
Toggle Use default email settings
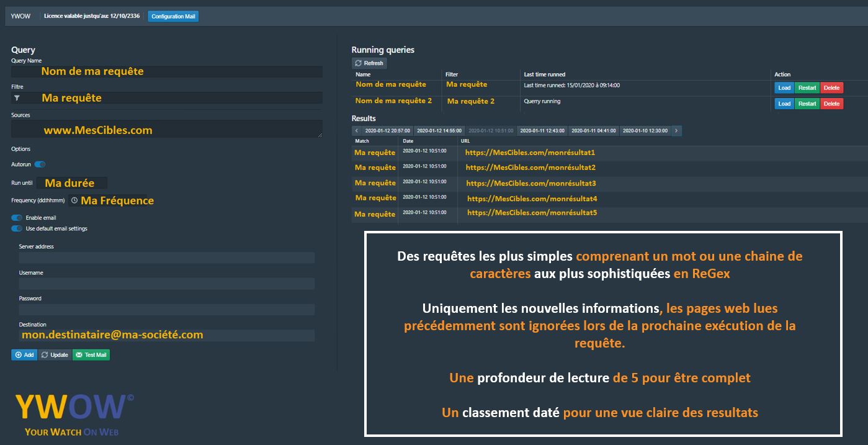[x=17, y=228]
